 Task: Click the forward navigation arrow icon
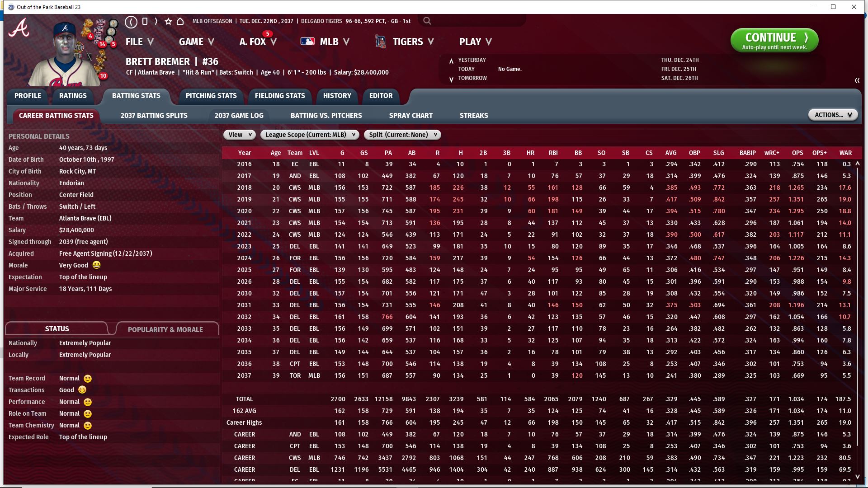[156, 21]
